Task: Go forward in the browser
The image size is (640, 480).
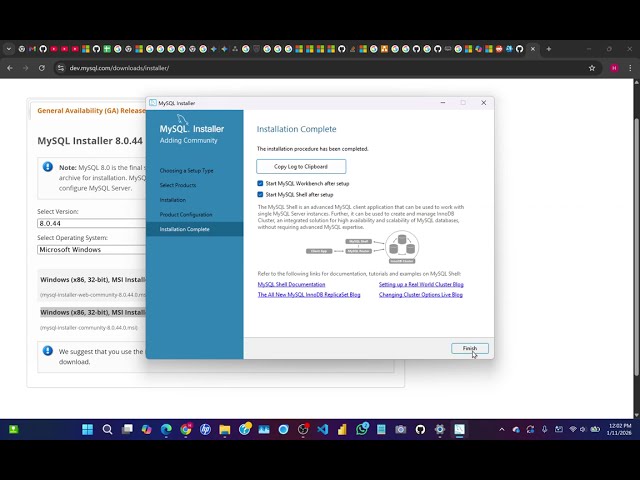Action: (26, 68)
